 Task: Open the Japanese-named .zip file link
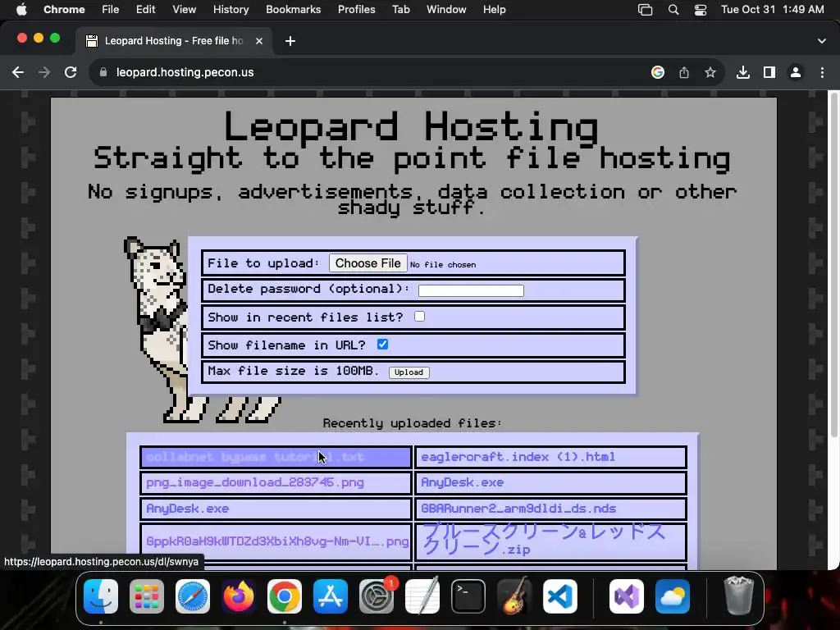pyautogui.click(x=544, y=540)
